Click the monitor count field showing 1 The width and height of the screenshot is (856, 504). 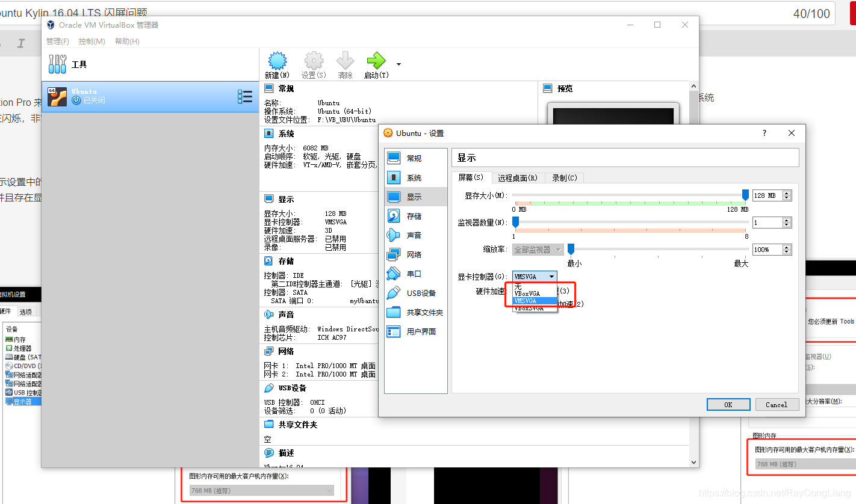pos(768,223)
